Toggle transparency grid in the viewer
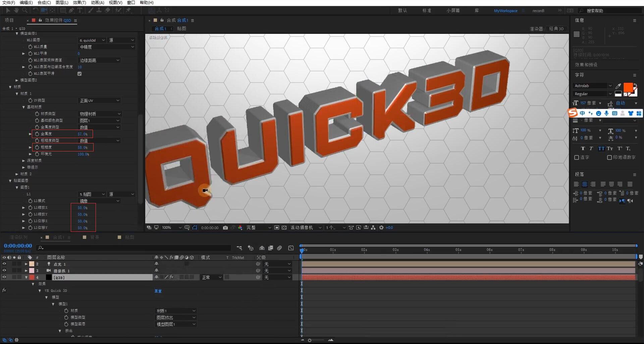The height and width of the screenshot is (344, 644). [284, 227]
